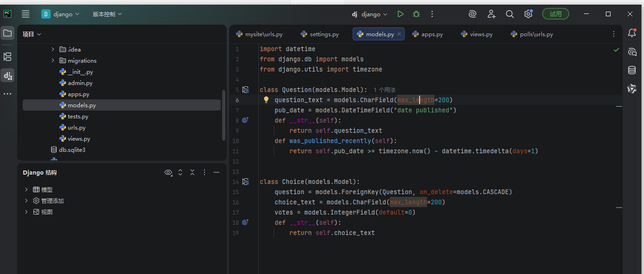Click the related-files gutter icon on line 14
644x274 pixels.
pos(246,182)
